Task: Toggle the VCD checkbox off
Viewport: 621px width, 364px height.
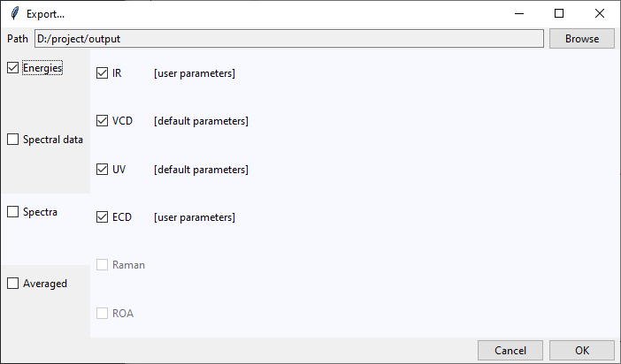Action: coord(103,121)
